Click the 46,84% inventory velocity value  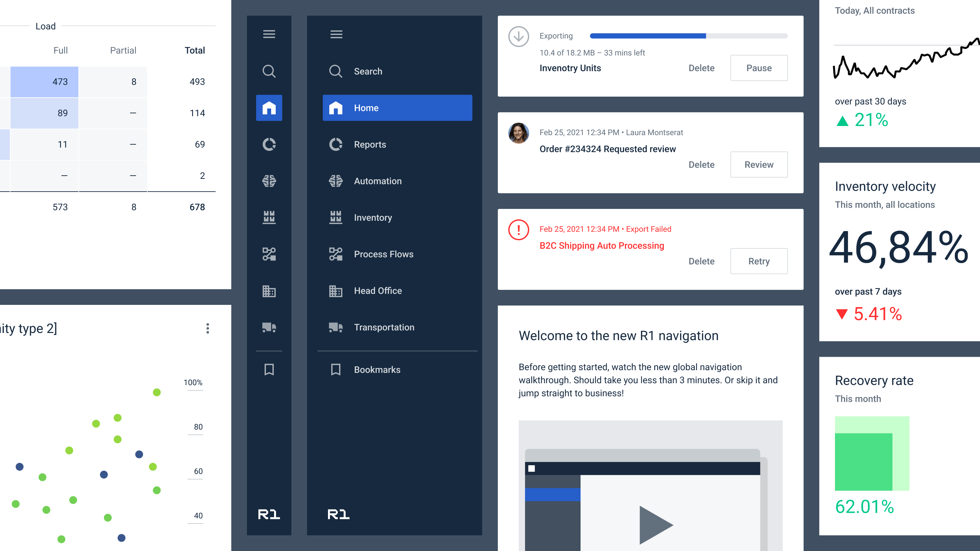(x=899, y=248)
